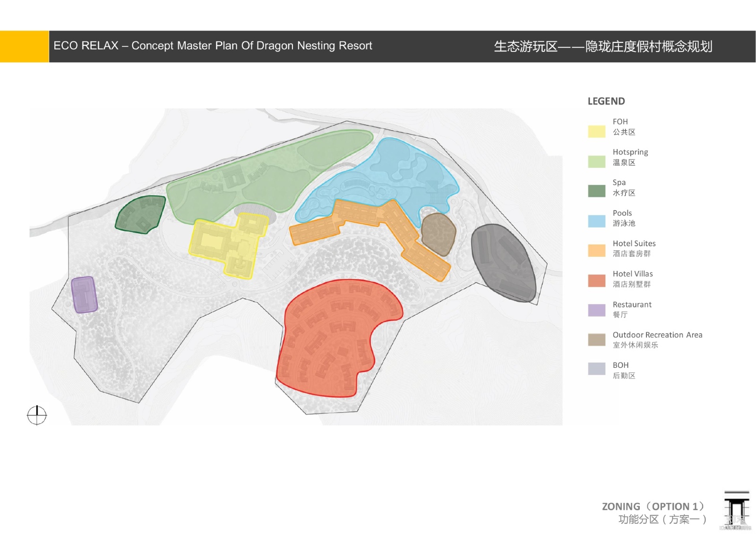This screenshot has width=756, height=534.
Task: Click the FOH yellow legend swatch
Action: point(596,131)
